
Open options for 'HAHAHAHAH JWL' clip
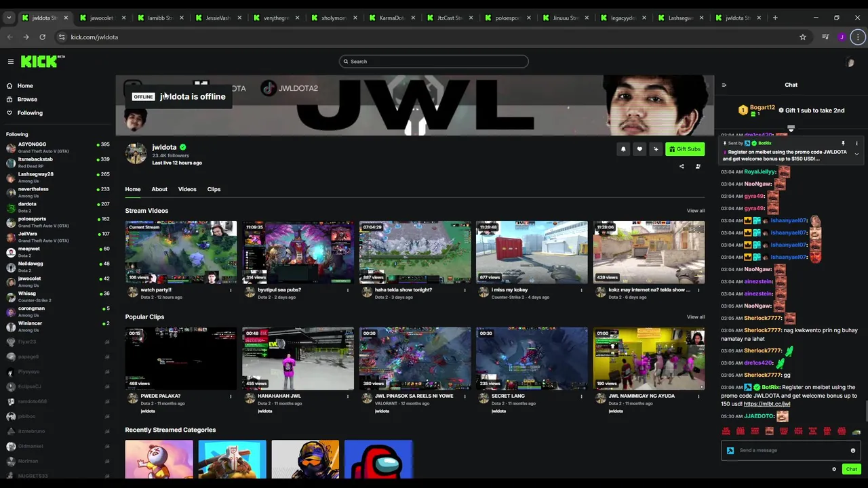[x=348, y=396]
